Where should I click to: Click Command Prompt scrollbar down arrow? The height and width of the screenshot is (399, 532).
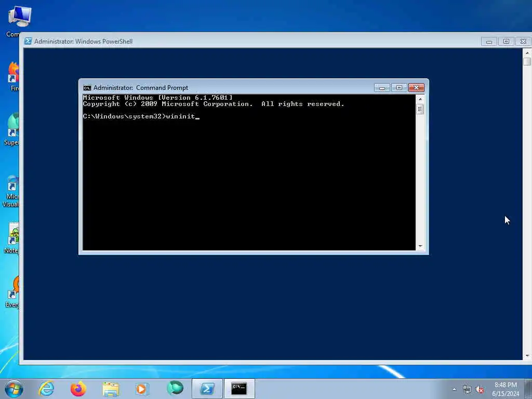pos(420,246)
